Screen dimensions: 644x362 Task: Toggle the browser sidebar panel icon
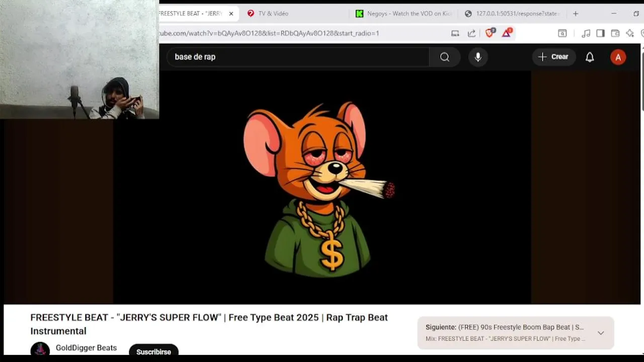click(x=600, y=33)
